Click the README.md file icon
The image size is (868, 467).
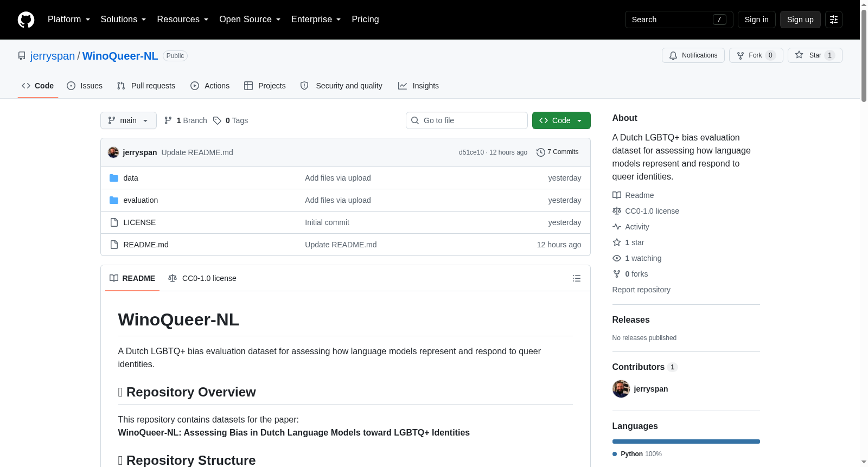pos(114,245)
